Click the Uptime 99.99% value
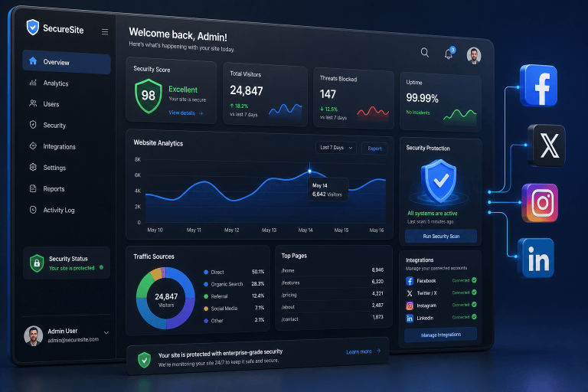 click(423, 98)
